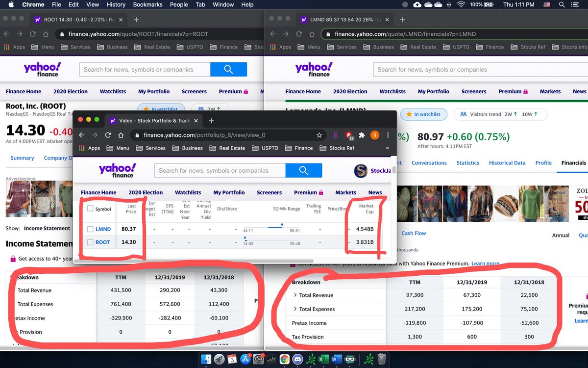Bookmark the portfolio page with the star icon
Viewport: 588px width, 368px height.
[x=319, y=135]
